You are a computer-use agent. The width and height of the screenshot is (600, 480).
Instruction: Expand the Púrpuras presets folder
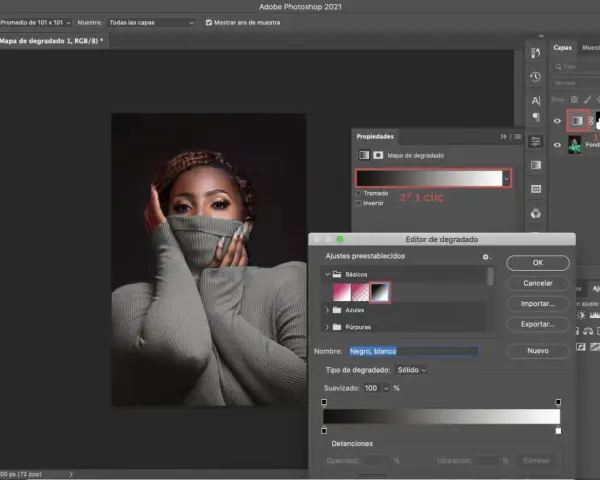(327, 327)
